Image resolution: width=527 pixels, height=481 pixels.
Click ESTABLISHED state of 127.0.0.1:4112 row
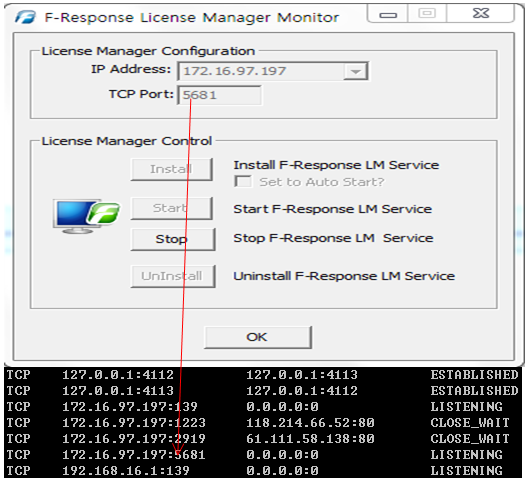[475, 374]
